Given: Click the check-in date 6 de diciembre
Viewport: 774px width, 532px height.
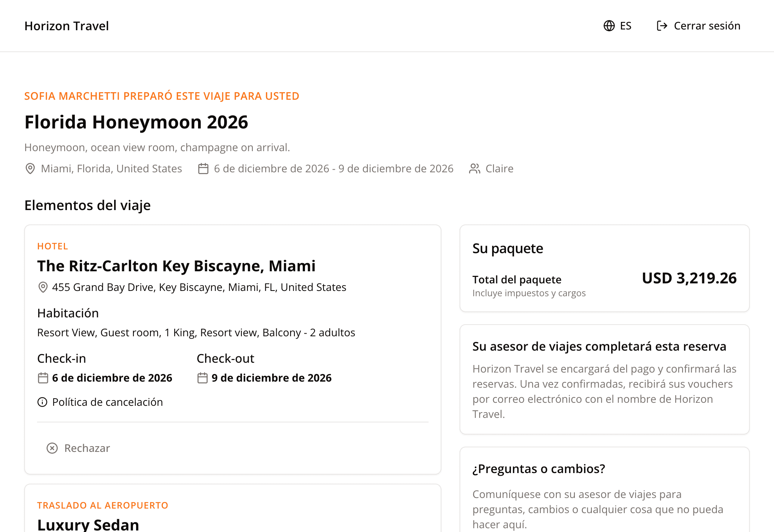Looking at the screenshot, I should [112, 378].
